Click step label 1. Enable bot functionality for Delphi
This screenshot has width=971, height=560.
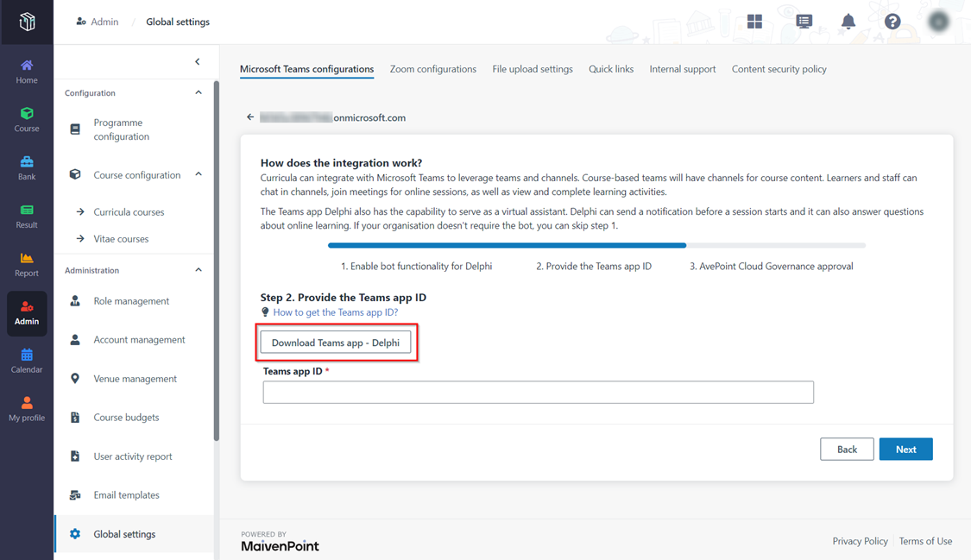(417, 266)
